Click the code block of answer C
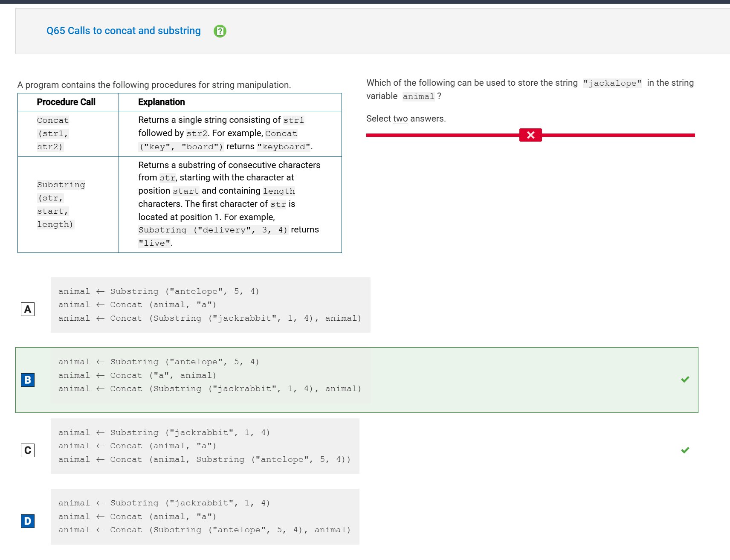Screen dimensions: 730x560 pos(205,446)
